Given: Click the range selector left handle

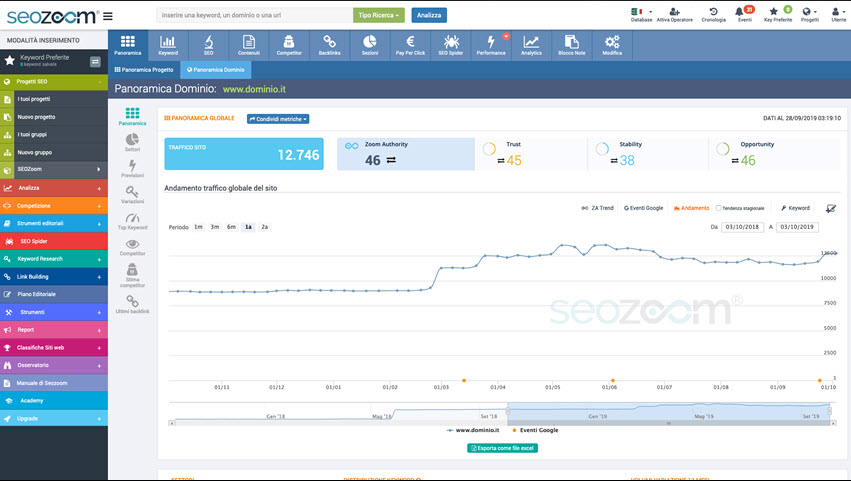Looking at the screenshot, I should (508, 411).
